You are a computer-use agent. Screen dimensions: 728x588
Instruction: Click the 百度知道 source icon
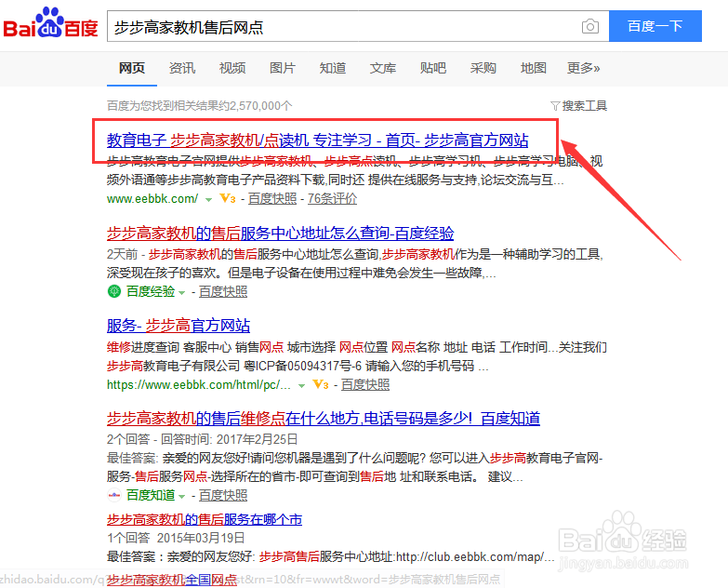point(114,495)
